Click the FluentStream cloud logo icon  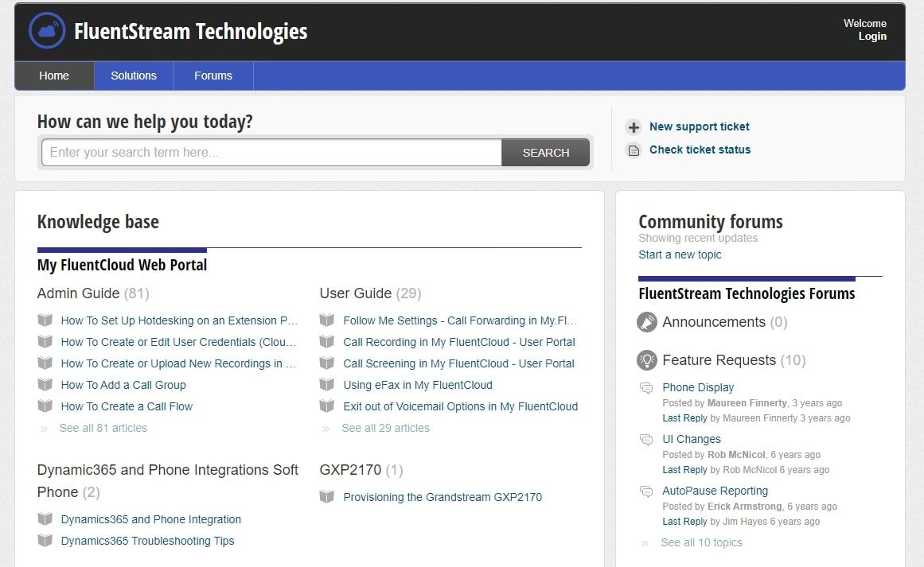tap(45, 30)
